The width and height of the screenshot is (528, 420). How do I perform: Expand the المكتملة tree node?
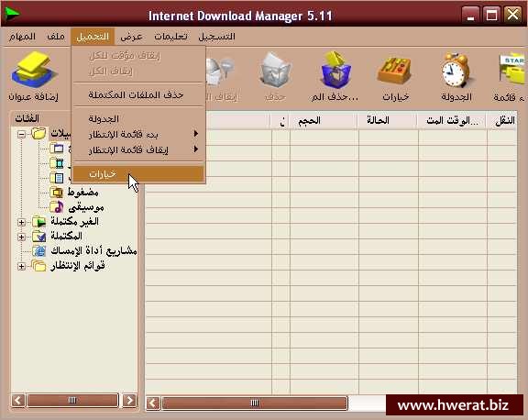click(x=21, y=238)
